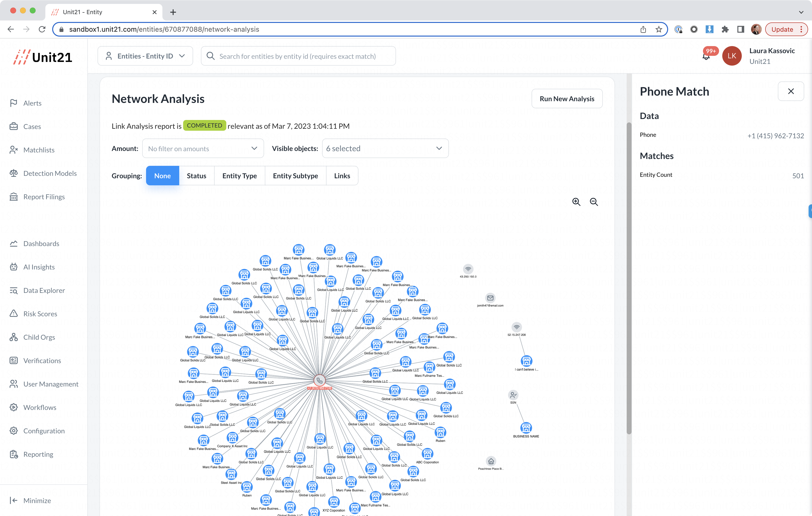
Task: Open Alerts in the sidebar
Action: point(32,103)
